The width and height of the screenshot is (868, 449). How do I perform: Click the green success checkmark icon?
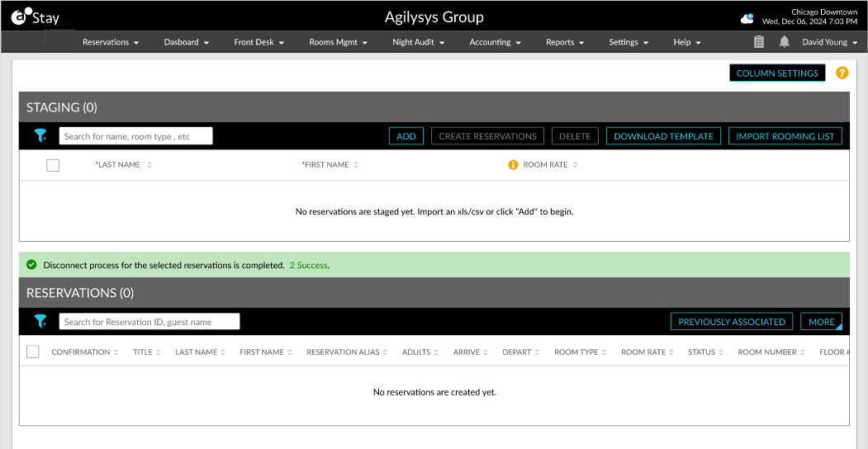(x=31, y=265)
